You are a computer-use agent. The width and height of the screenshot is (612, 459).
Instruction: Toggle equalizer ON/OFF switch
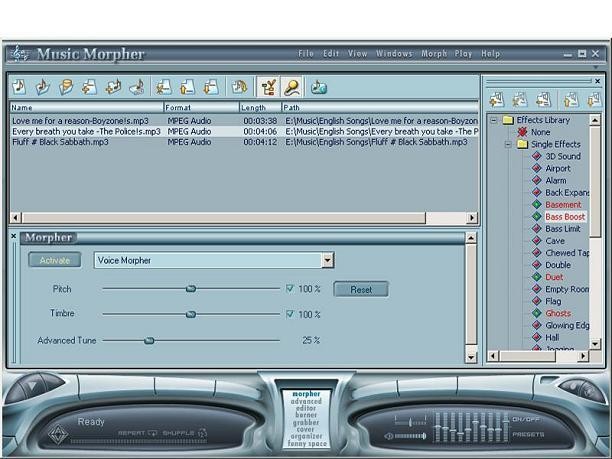(x=525, y=419)
